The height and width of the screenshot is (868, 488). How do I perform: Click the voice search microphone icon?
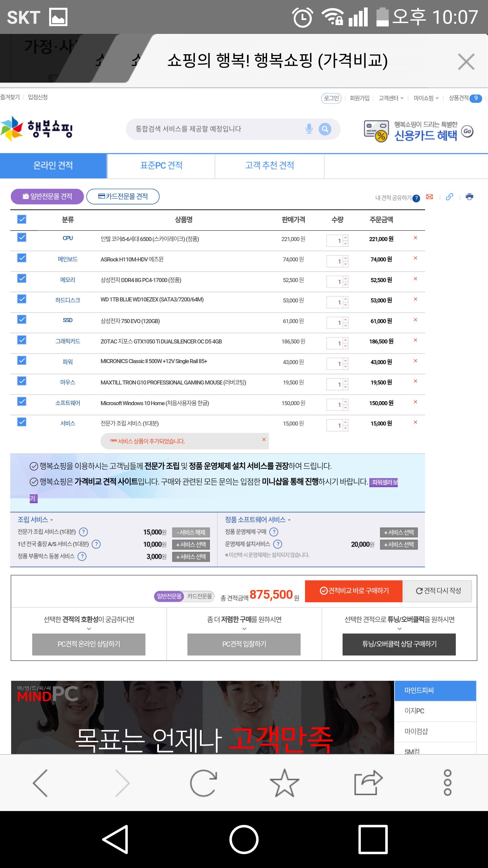(x=309, y=129)
